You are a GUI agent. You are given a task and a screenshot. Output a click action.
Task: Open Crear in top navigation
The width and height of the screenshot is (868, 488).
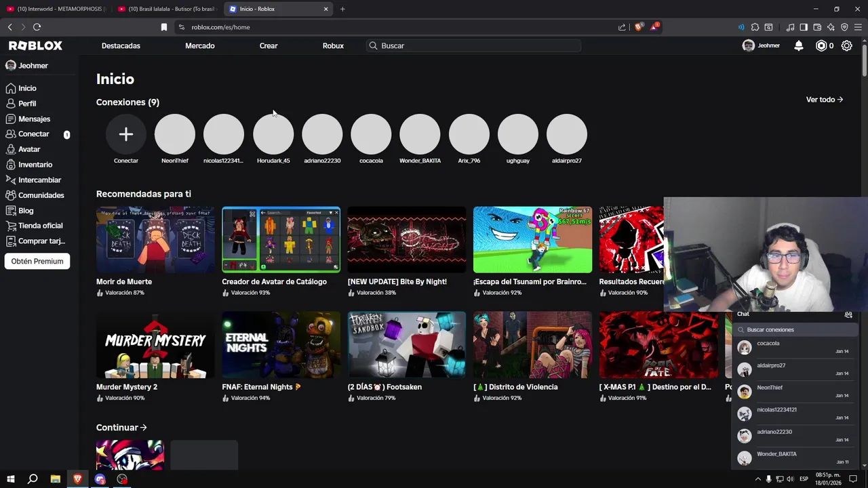[269, 45]
